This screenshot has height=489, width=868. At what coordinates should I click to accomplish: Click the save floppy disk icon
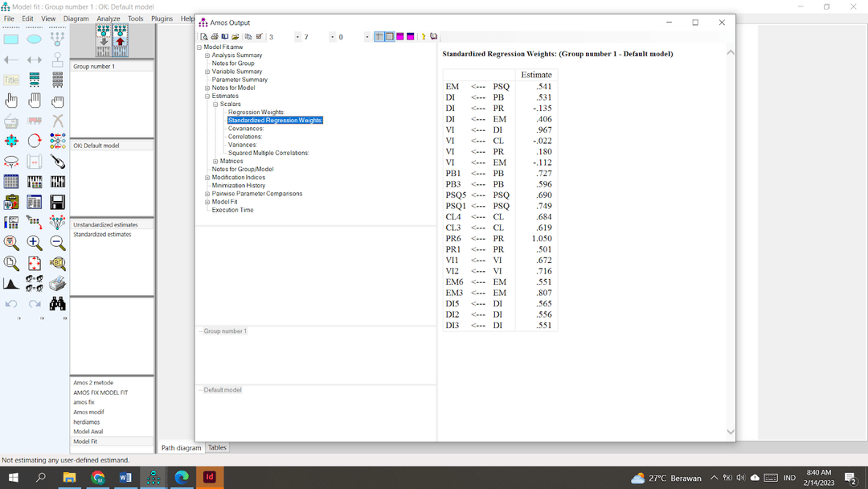coord(57,202)
